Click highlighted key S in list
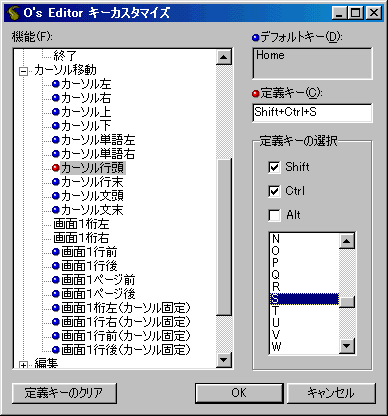388x416 pixels. point(304,299)
